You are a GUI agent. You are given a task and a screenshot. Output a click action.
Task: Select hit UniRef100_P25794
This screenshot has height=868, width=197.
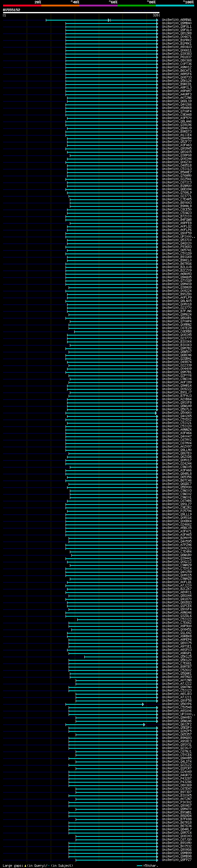pos(177,511)
